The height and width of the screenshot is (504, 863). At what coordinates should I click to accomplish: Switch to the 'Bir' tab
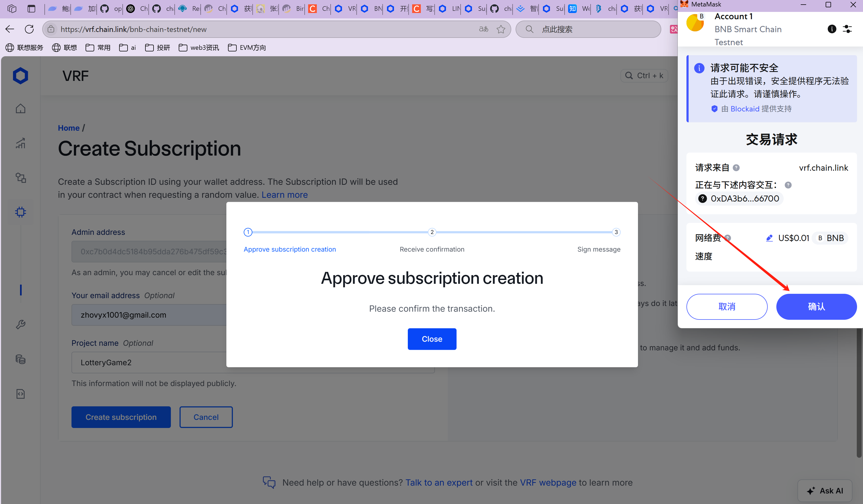pyautogui.click(x=293, y=9)
